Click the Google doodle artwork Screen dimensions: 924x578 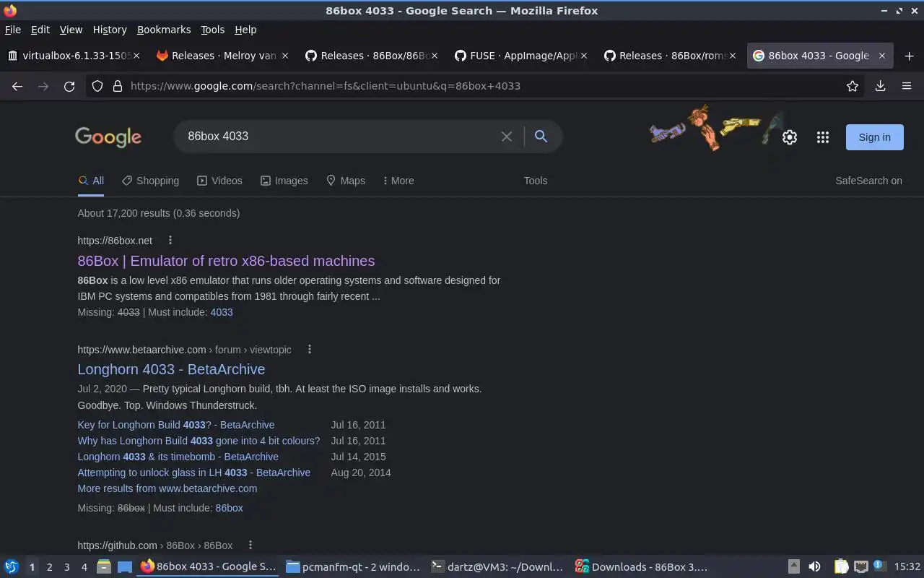(716, 128)
